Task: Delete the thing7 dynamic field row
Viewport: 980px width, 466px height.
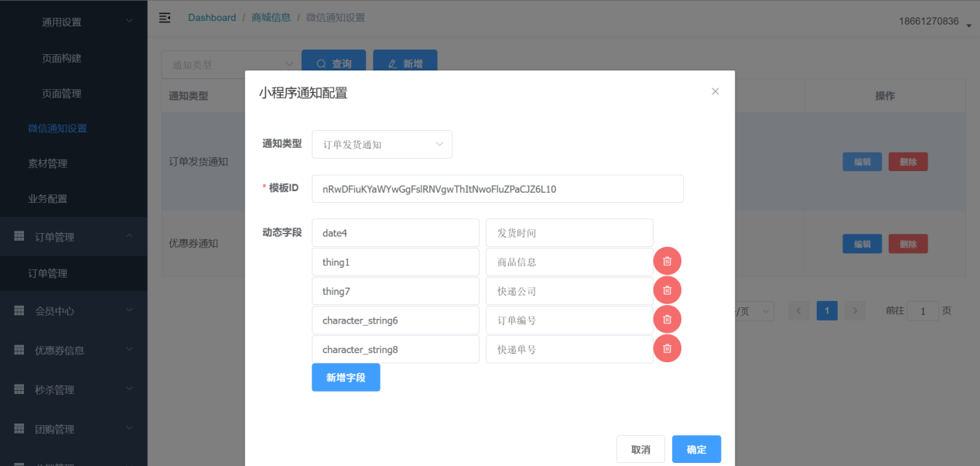Action: point(667,290)
